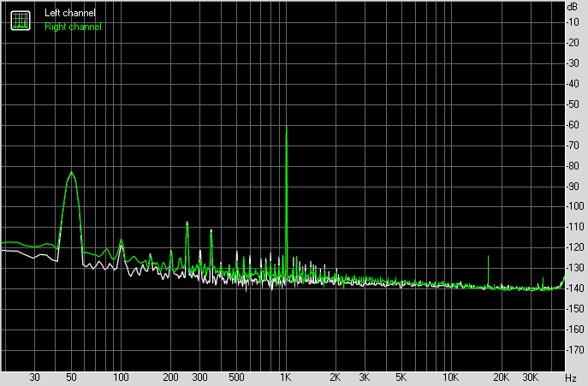Click the -20 dB axis label

[x=573, y=43]
